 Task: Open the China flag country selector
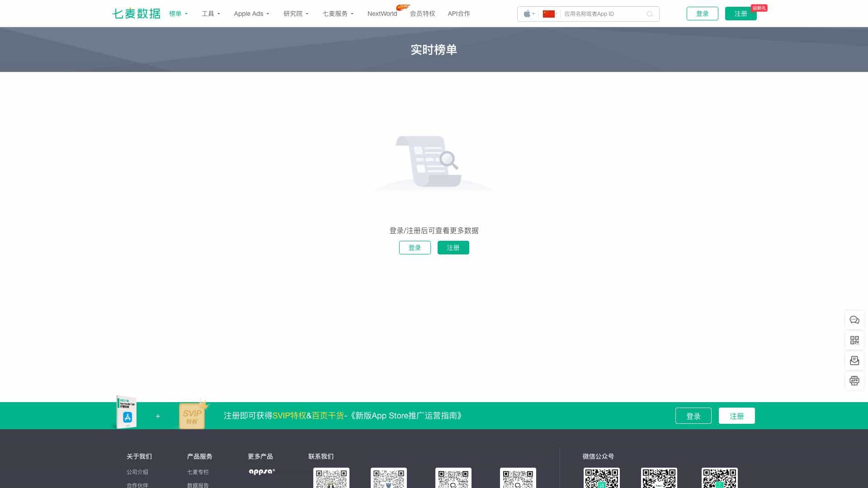point(550,14)
